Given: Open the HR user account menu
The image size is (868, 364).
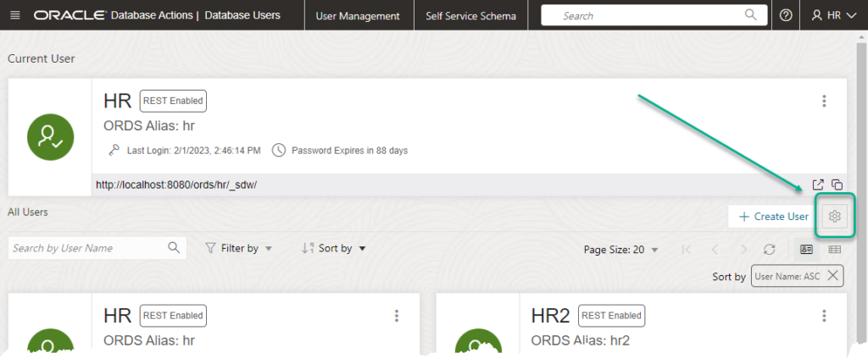Looking at the screenshot, I should click(x=834, y=15).
